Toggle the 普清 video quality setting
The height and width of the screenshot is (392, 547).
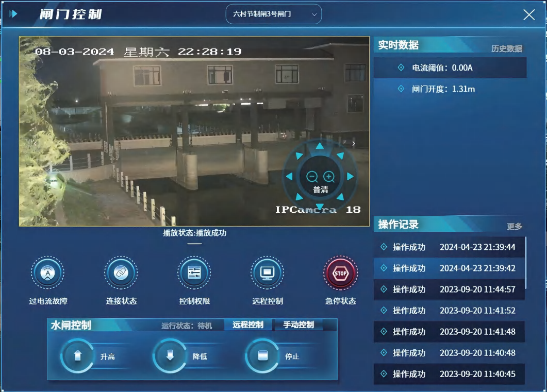321,190
